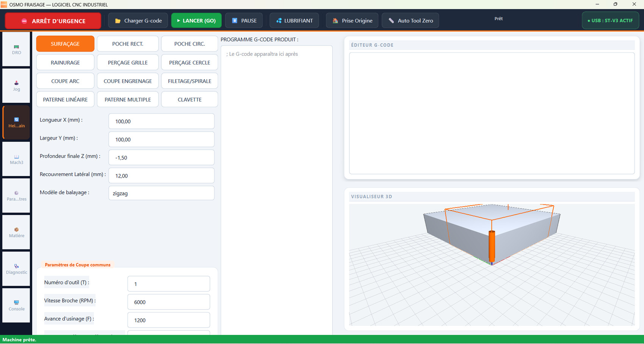Click the Largeur Y (mm) input field

161,139
